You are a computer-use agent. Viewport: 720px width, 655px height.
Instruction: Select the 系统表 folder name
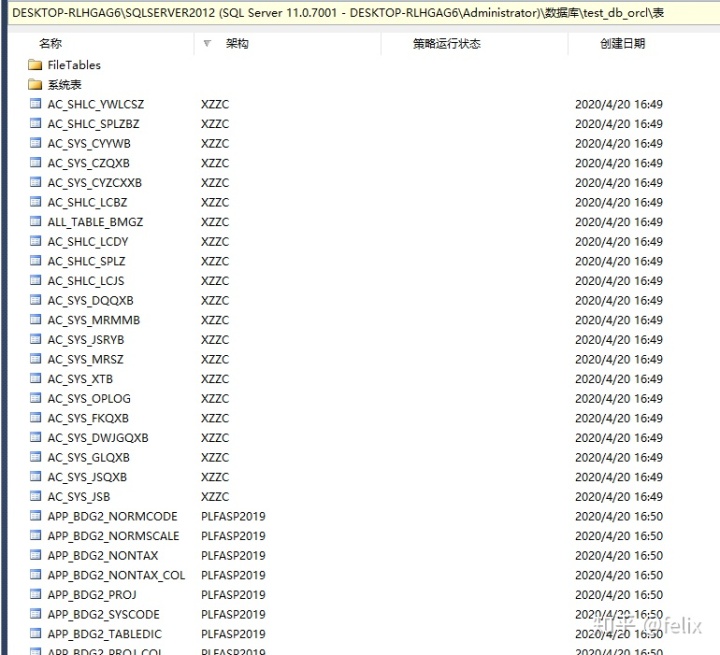click(x=65, y=85)
